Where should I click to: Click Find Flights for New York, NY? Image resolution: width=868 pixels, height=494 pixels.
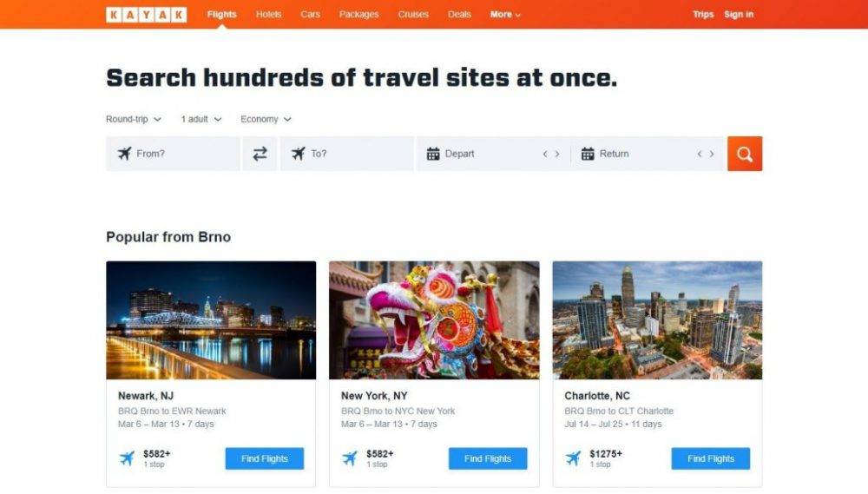[488, 458]
